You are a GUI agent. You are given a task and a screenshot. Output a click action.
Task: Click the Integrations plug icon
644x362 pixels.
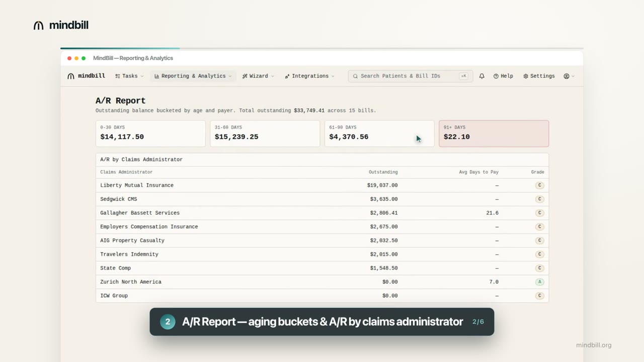[x=287, y=76]
